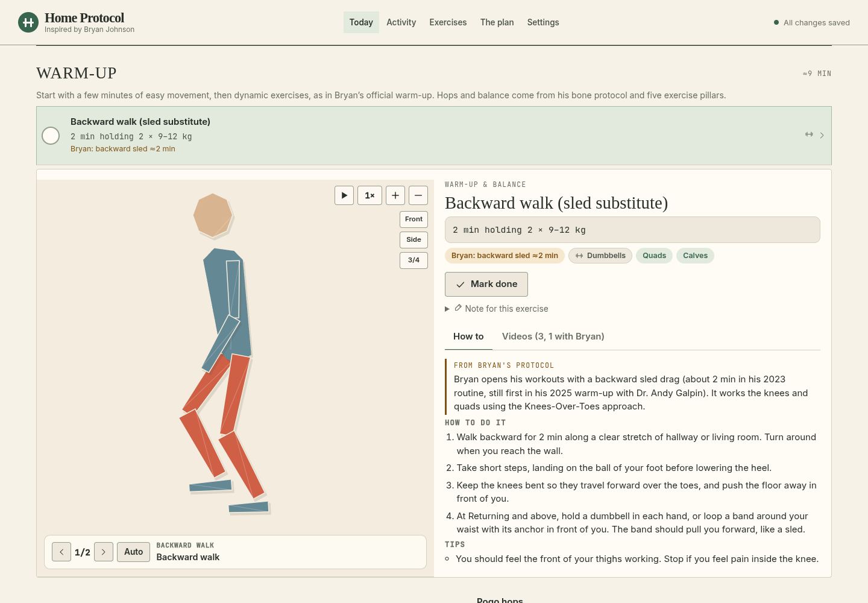Switch figure to Side view
The image size is (868, 603).
[x=414, y=240]
